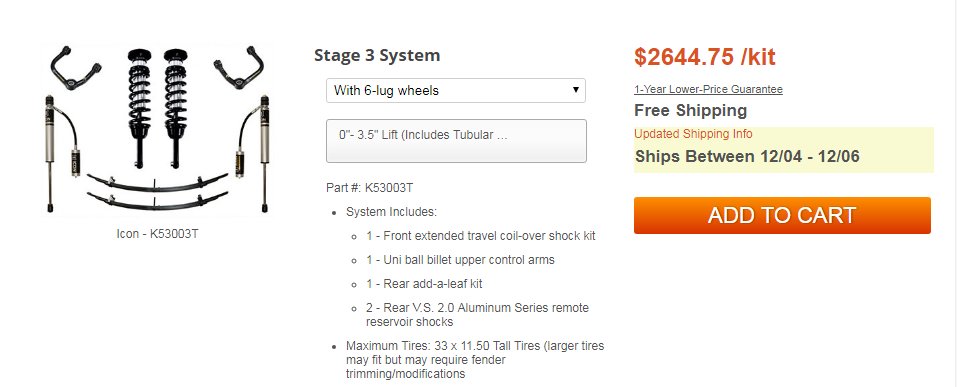Image resolution: width=957 pixels, height=387 pixels.
Task: Click the ADD TO CART button
Action: point(782,215)
